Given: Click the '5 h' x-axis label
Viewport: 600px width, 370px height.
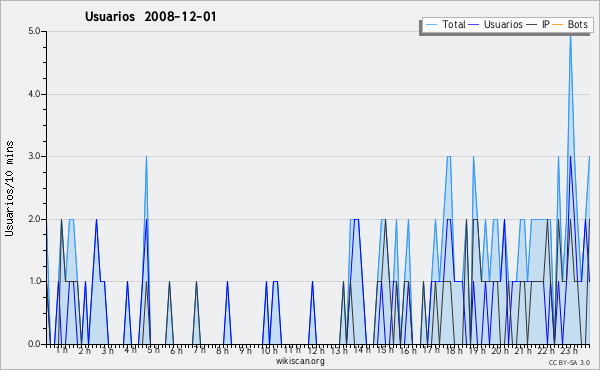Looking at the screenshot, I should coord(153,350).
